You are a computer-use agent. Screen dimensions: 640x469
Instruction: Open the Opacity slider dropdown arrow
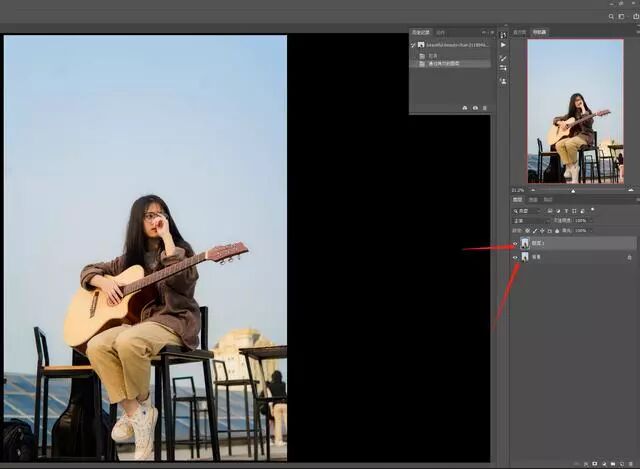[x=591, y=220]
